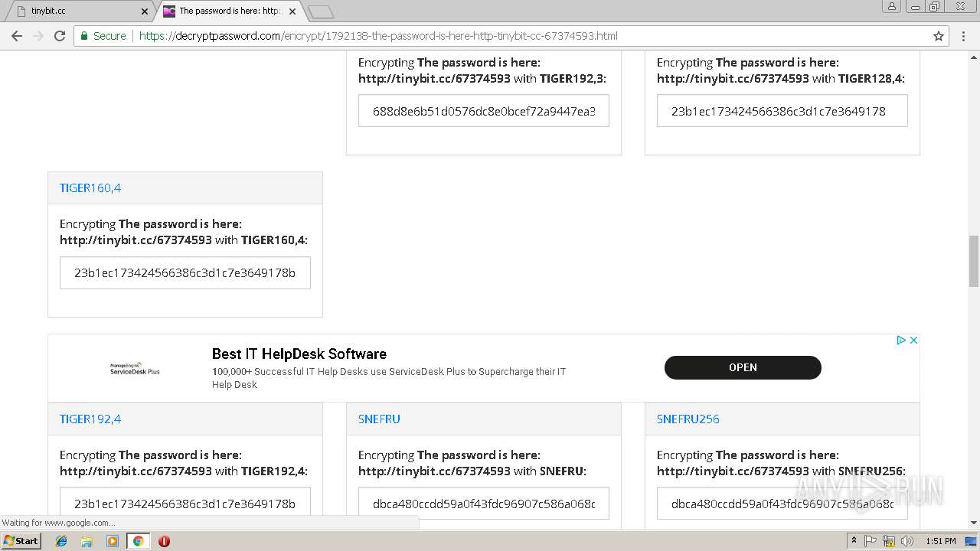Click the address bar URL
The width and height of the screenshot is (980, 551).
pos(378,36)
